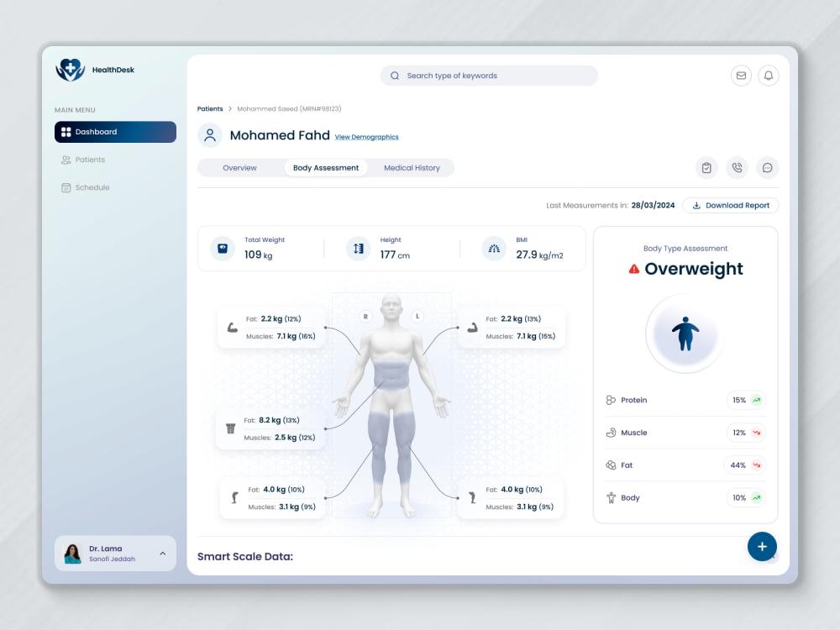Click the Protein upward trend arrow
Screen dimensions: 840x630
pos(757,400)
